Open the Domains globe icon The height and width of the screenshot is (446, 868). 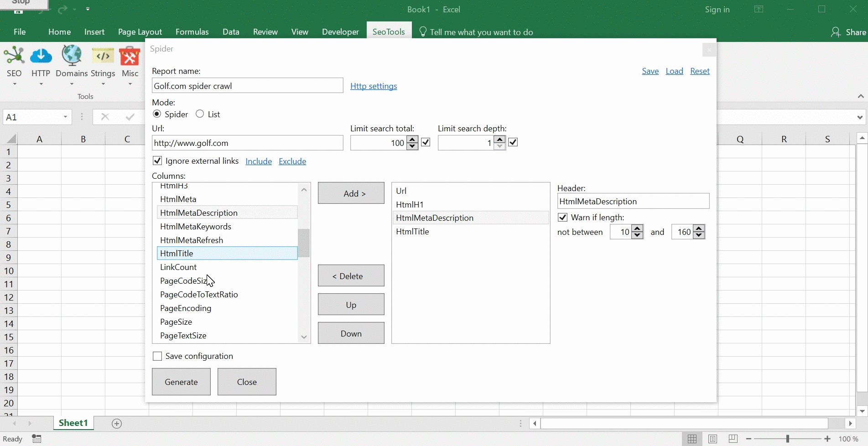tap(72, 56)
